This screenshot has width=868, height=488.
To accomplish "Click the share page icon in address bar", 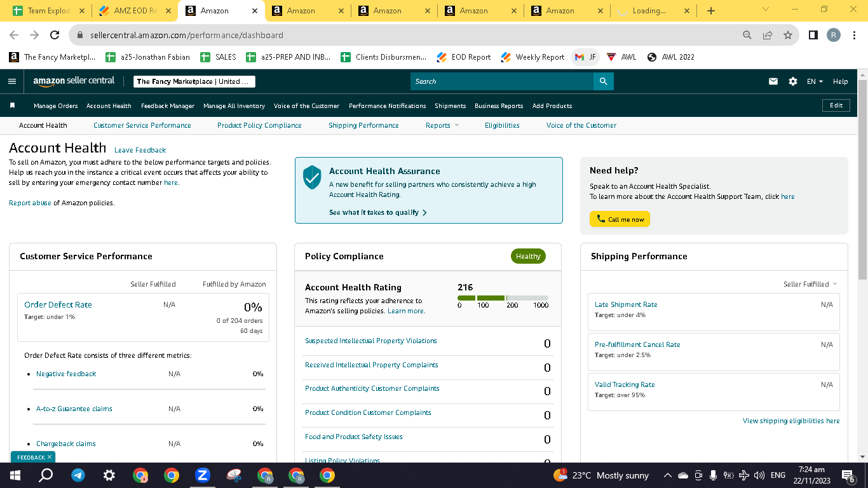I will (768, 35).
